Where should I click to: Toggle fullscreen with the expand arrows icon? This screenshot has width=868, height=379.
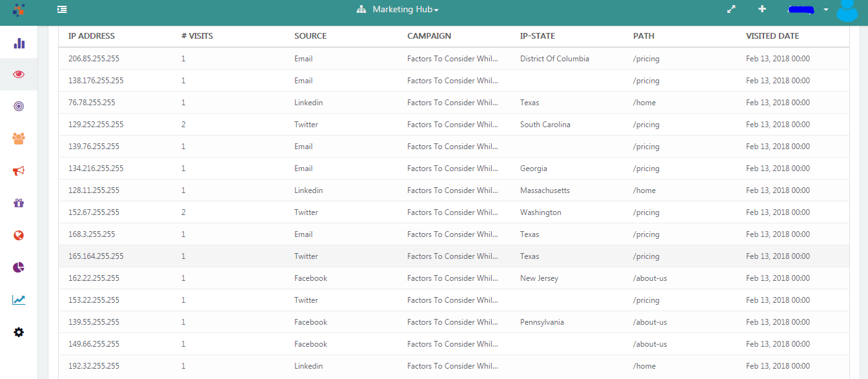tap(731, 10)
